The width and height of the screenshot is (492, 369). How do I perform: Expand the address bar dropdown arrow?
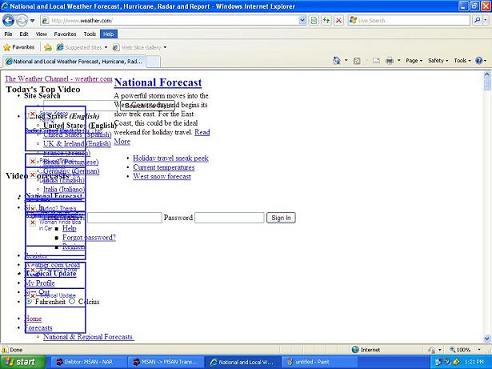click(302, 21)
